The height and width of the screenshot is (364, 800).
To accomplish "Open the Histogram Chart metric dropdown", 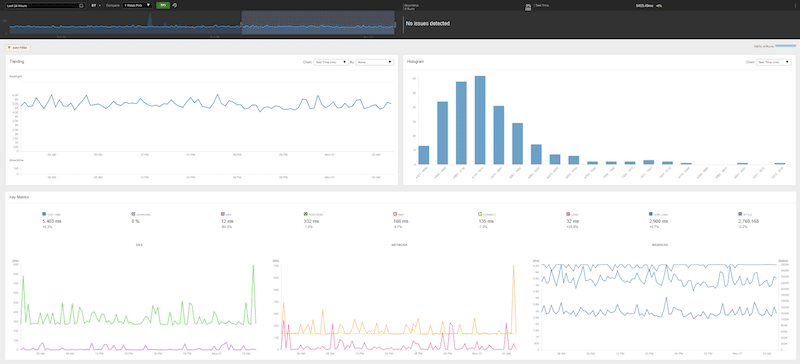I will (x=774, y=62).
